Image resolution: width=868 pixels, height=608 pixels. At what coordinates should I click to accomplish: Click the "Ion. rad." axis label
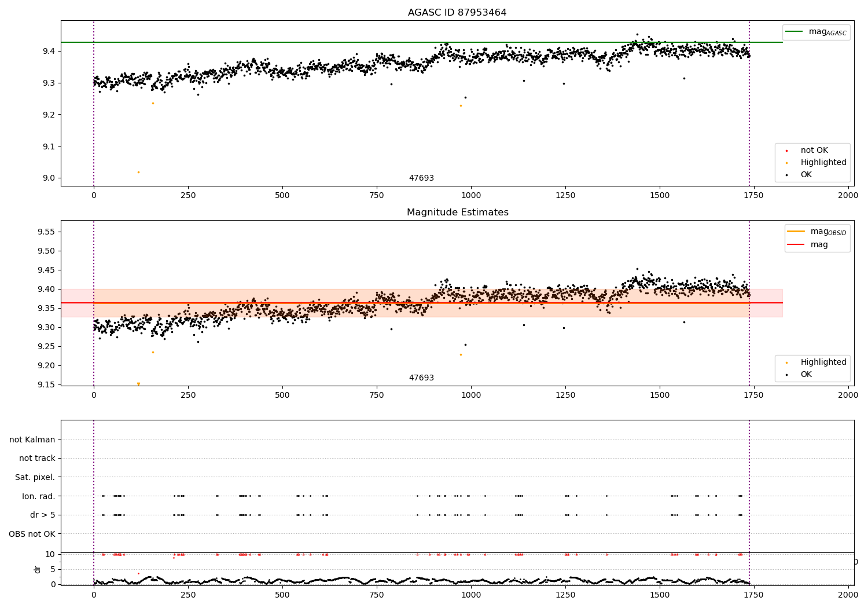point(39,496)
